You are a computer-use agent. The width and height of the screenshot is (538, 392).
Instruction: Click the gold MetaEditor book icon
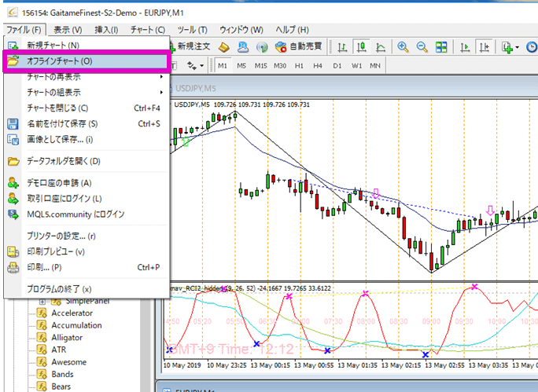pos(224,46)
